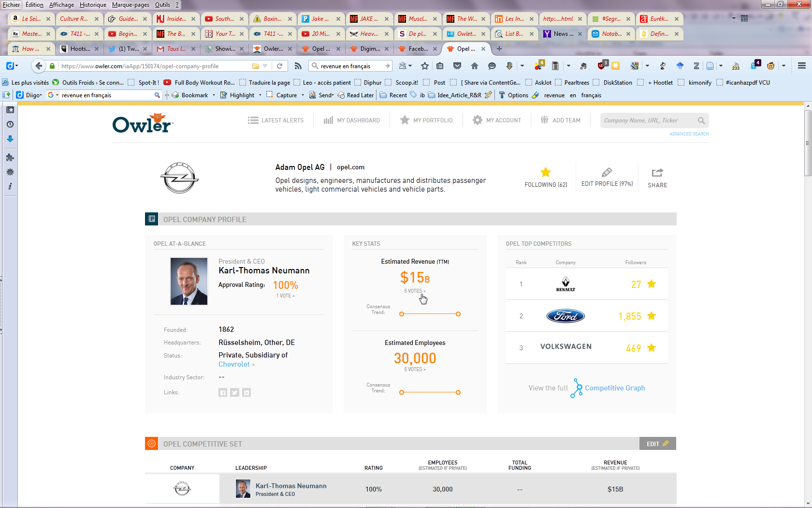Screen dimensions: 812x508
Task: Open sidebar downloads arrow icon
Action: coord(10,139)
